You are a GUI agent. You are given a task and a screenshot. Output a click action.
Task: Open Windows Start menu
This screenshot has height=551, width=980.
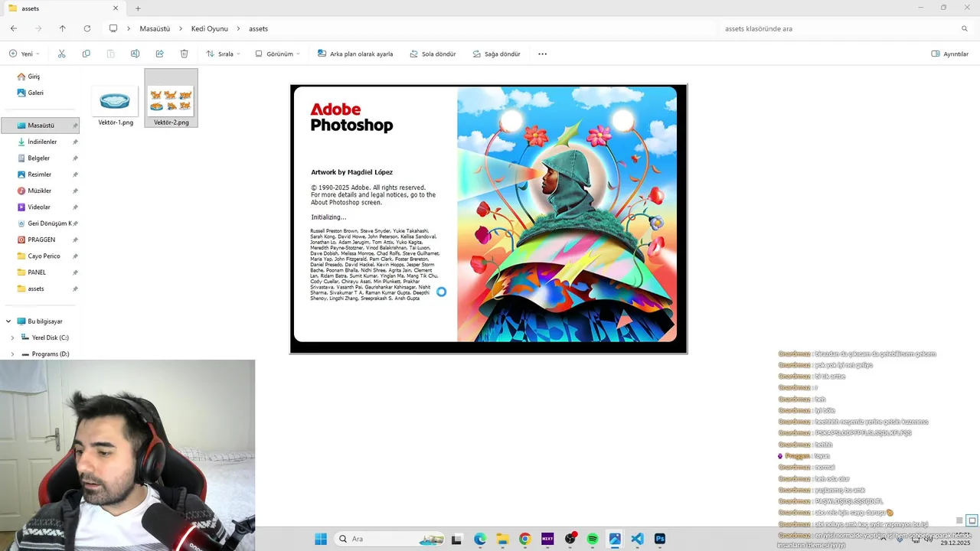pyautogui.click(x=321, y=539)
